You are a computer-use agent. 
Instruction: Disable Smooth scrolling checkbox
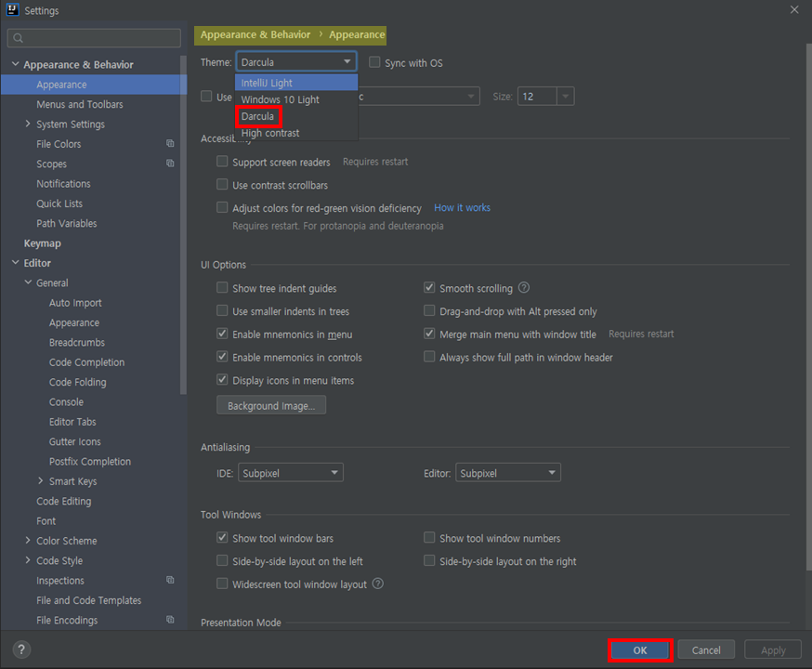[x=429, y=287]
